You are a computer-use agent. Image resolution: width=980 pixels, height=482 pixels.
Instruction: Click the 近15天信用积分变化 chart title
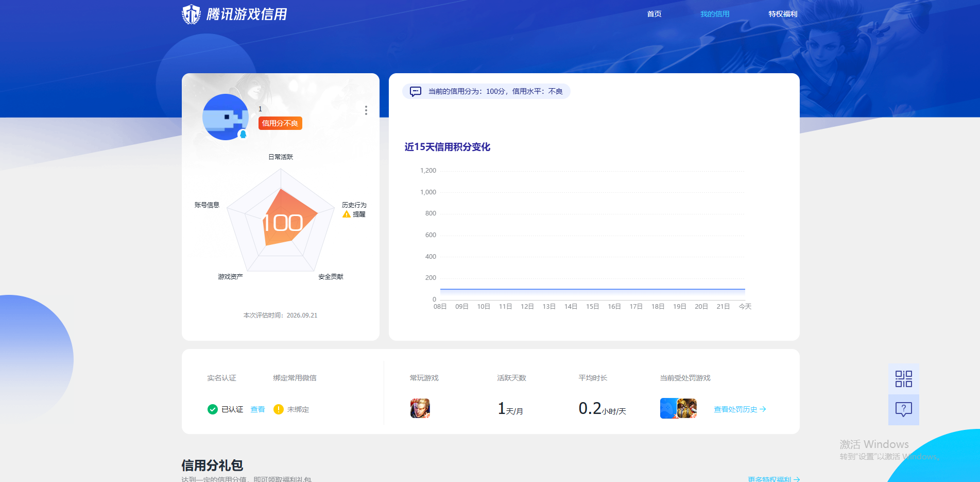click(447, 147)
